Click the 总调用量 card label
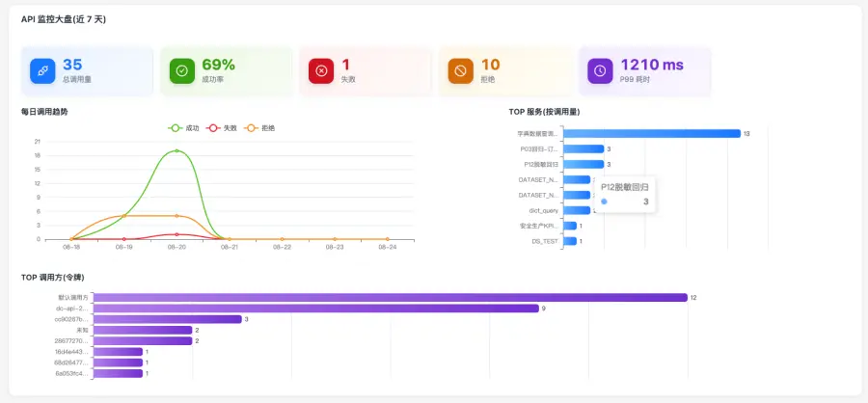Image resolution: width=868 pixels, height=403 pixels. tap(77, 80)
